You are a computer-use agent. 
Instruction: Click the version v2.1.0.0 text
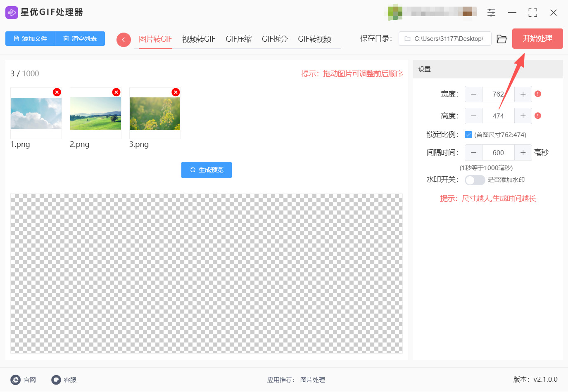point(535,380)
